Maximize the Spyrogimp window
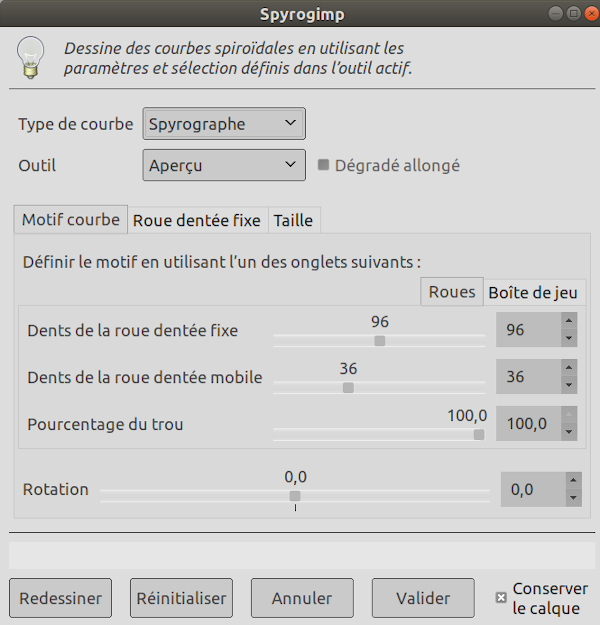Screen dimensions: 600x625 (x=574, y=14)
